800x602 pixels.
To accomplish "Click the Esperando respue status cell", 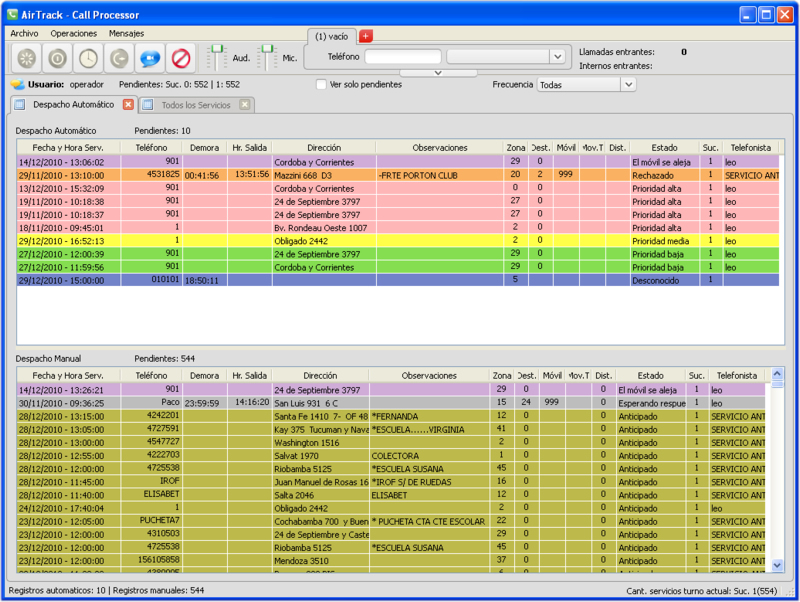I will (x=651, y=403).
